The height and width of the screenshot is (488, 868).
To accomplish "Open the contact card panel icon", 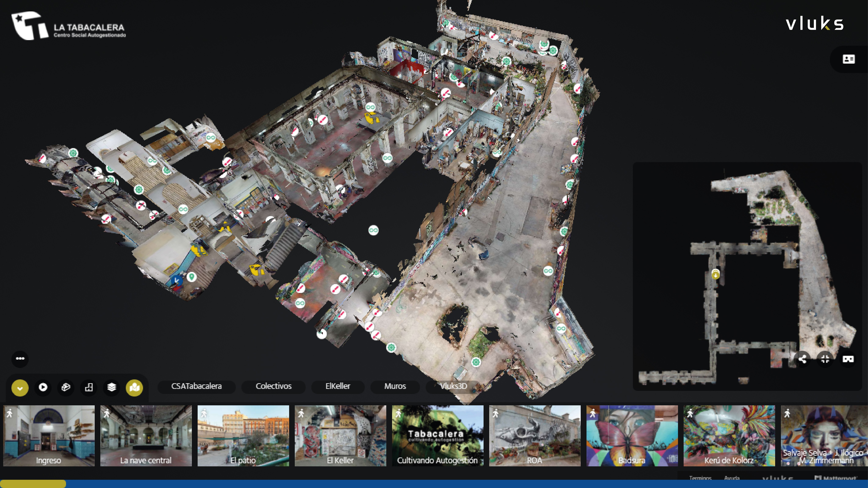I will [x=848, y=59].
